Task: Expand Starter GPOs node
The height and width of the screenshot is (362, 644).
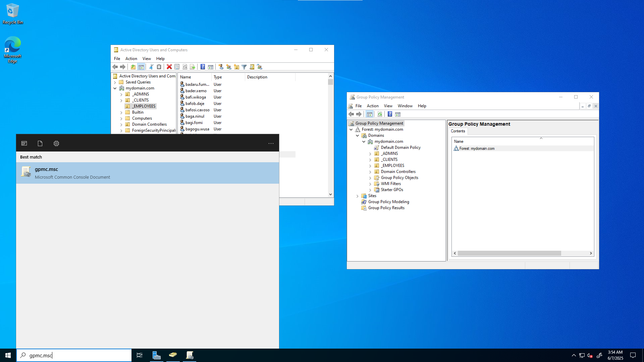Action: pos(370,190)
